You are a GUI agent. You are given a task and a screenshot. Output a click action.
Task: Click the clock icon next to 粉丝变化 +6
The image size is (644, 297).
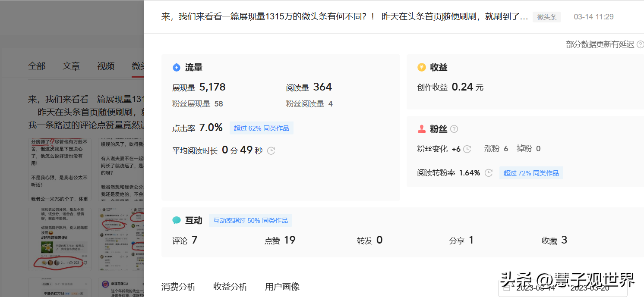pyautogui.click(x=467, y=149)
